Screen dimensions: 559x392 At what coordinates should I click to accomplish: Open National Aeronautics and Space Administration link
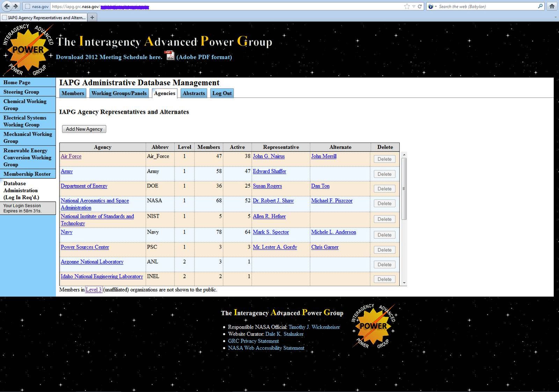click(x=95, y=204)
